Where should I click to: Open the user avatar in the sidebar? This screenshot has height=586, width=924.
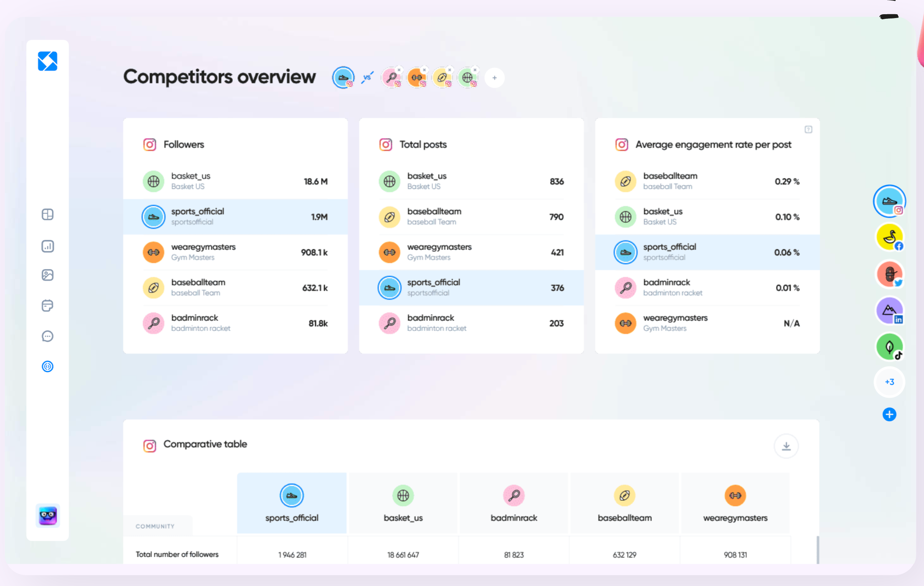click(x=48, y=516)
